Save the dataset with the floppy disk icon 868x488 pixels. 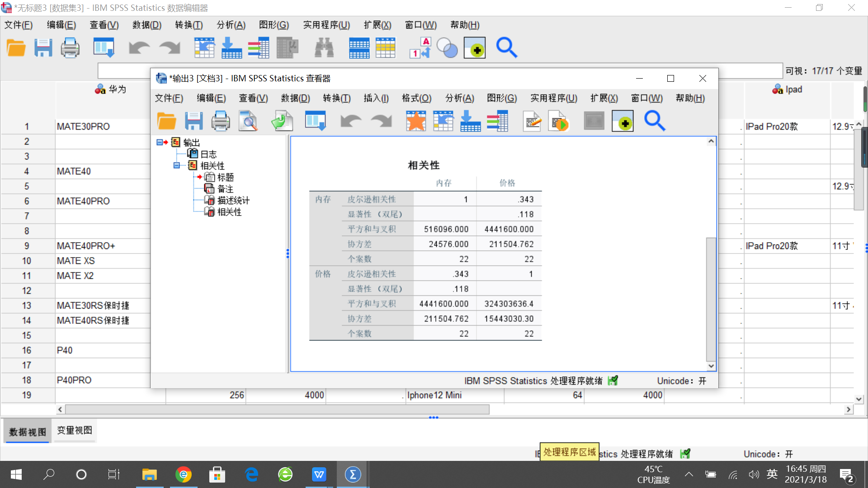tap(43, 47)
